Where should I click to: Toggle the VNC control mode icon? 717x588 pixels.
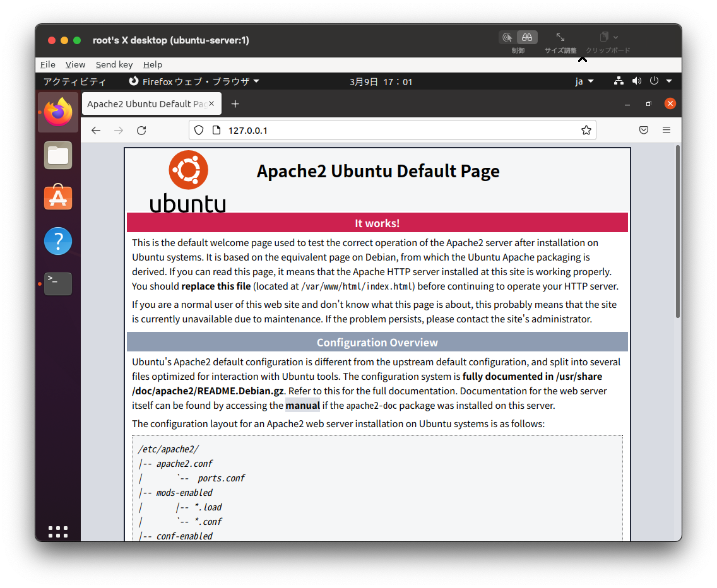click(507, 37)
